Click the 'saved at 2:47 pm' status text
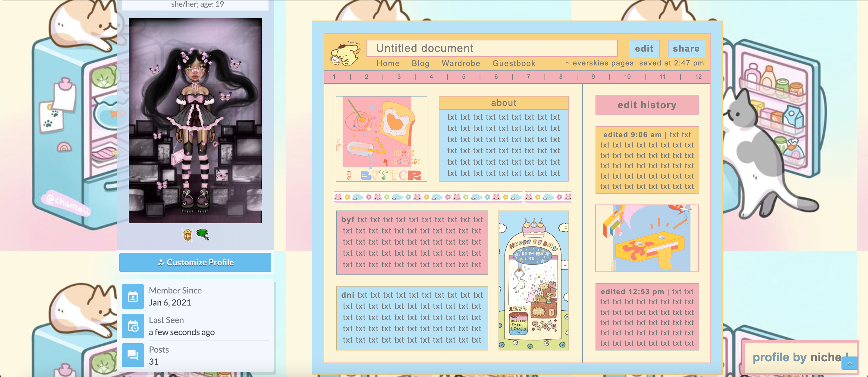The image size is (868, 377). pos(672,63)
